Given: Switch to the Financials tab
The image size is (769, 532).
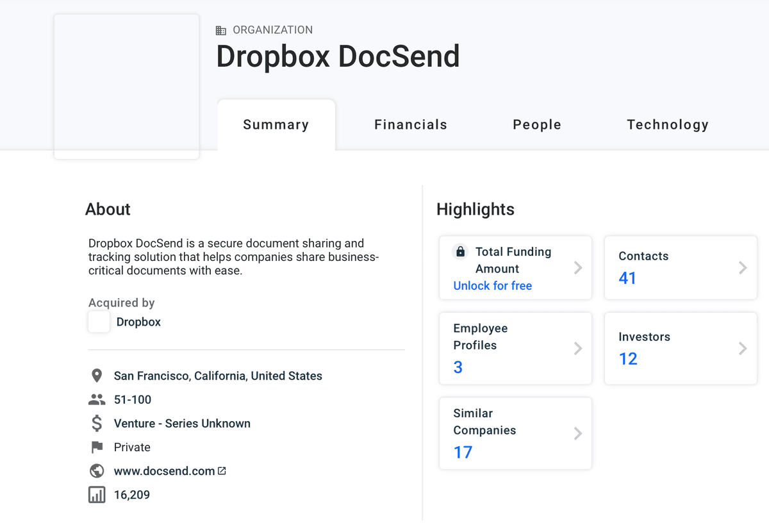Looking at the screenshot, I should [x=410, y=124].
